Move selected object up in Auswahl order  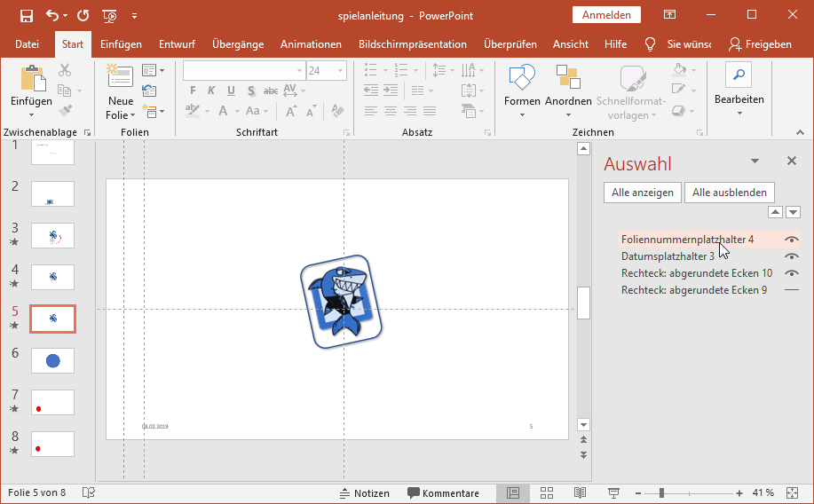point(775,212)
